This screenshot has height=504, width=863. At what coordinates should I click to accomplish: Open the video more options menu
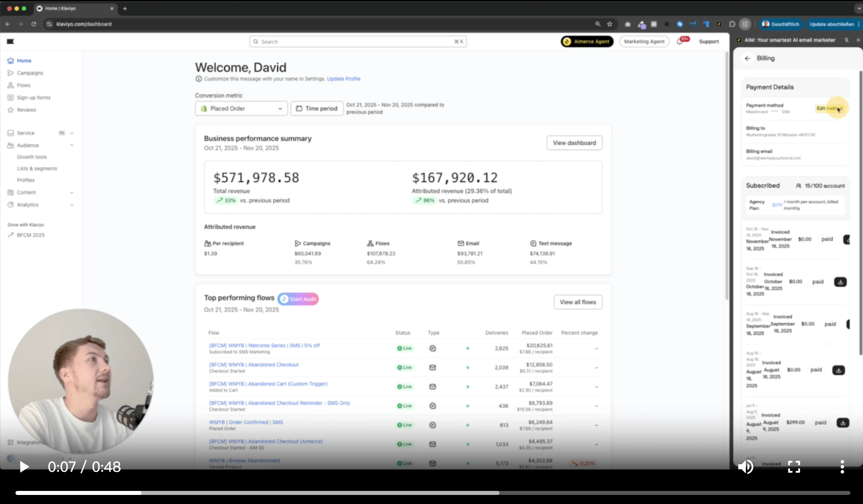point(842,467)
